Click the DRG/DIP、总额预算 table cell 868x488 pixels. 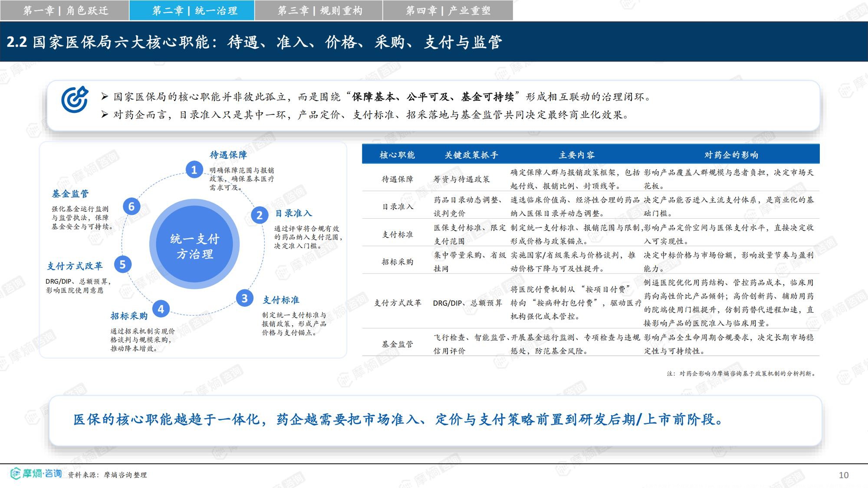point(467,303)
